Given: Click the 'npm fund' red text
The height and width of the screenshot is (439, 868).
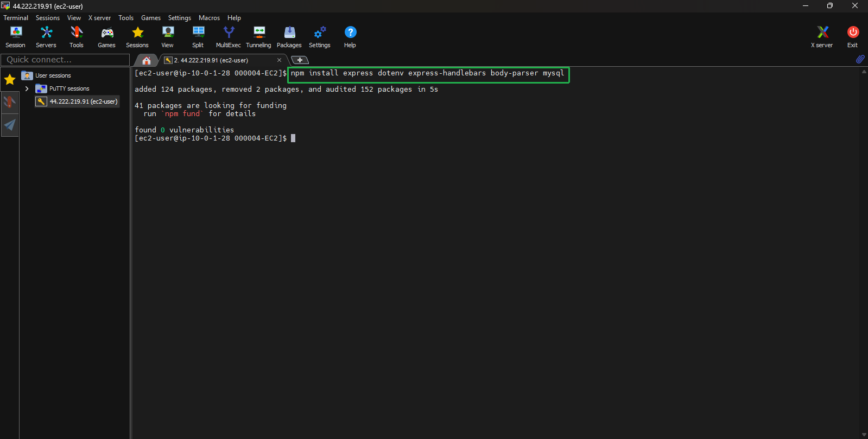Looking at the screenshot, I should point(182,114).
